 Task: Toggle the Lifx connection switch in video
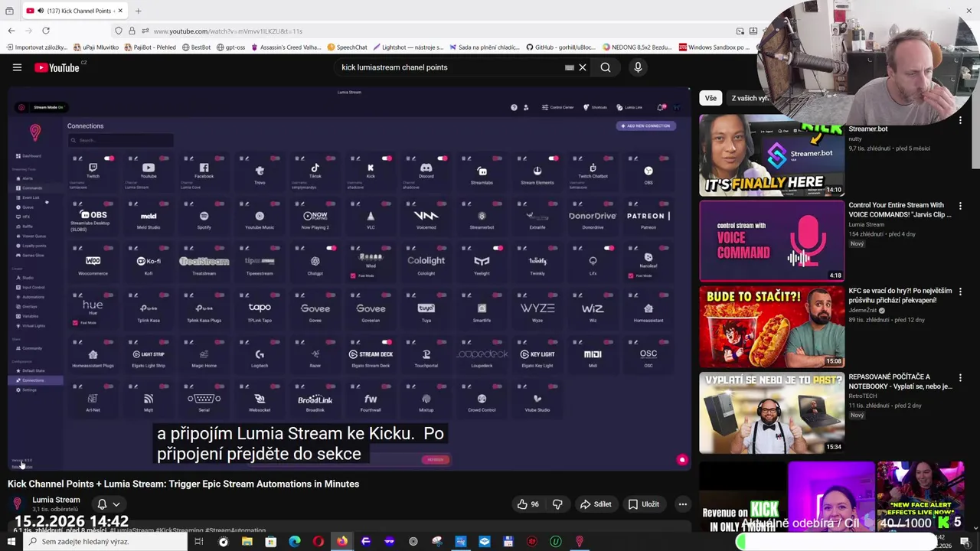[609, 249]
